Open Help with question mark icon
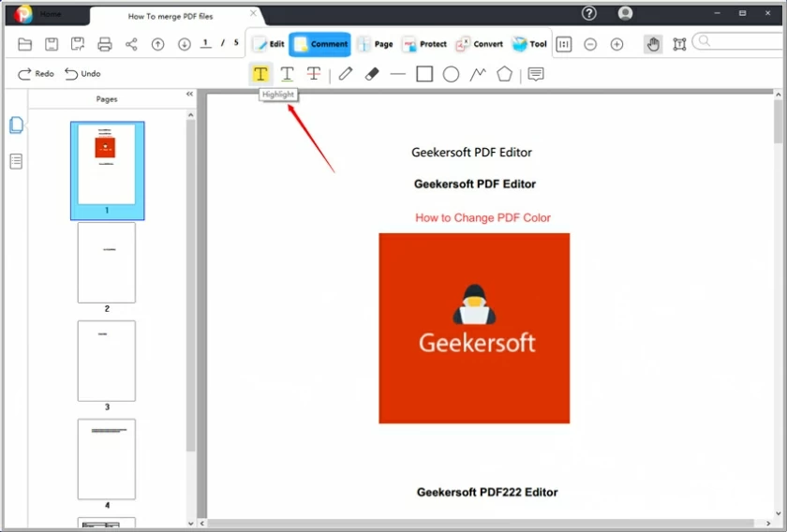 pos(588,13)
